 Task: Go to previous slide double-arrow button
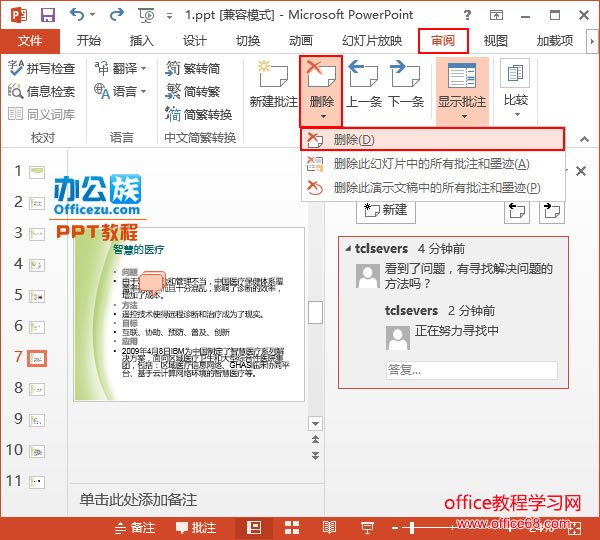pos(315,439)
